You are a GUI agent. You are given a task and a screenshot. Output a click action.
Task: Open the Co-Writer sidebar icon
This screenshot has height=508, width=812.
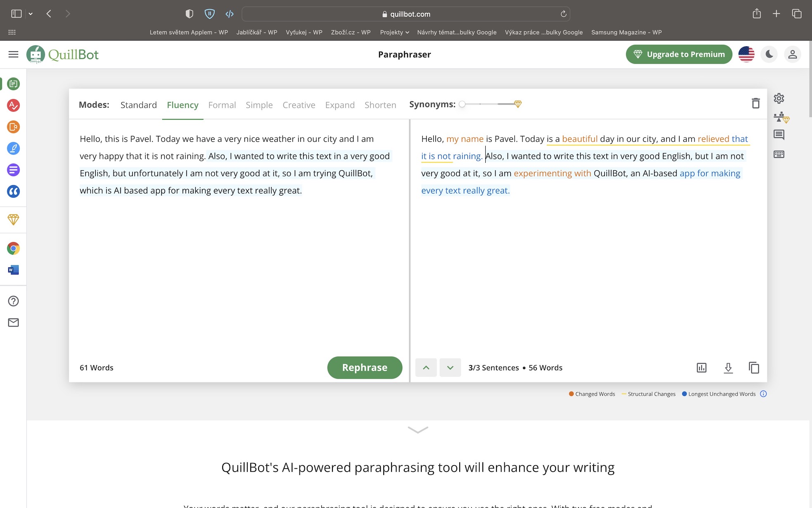pos(13,148)
